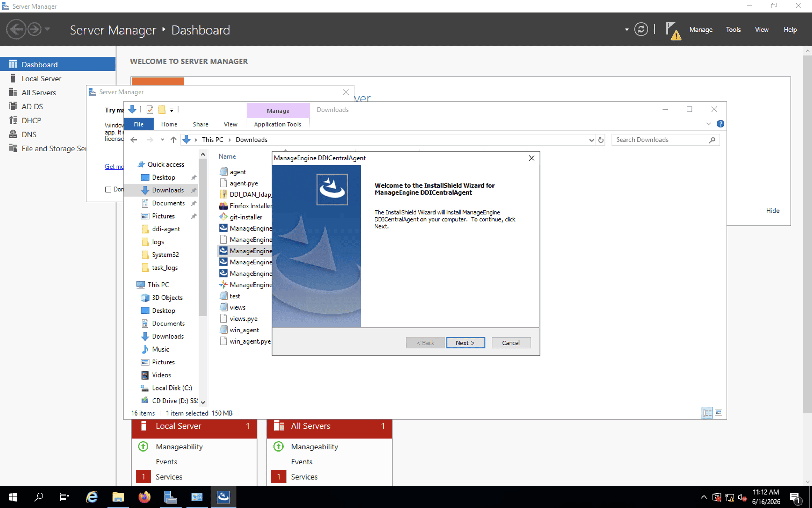Open Dashboard in Server Manager sidebar
This screenshot has height=508, width=812.
click(58, 65)
